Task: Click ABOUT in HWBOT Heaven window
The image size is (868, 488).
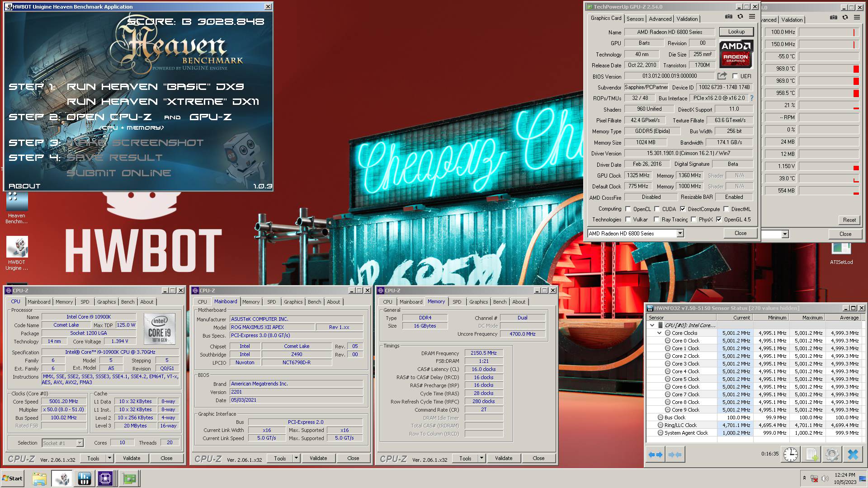Action: point(24,186)
